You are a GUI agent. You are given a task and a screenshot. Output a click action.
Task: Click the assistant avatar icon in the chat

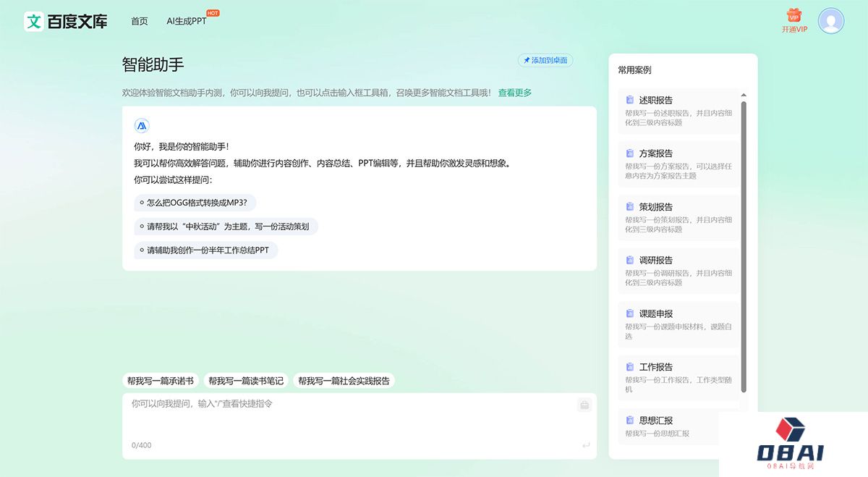[142, 126]
